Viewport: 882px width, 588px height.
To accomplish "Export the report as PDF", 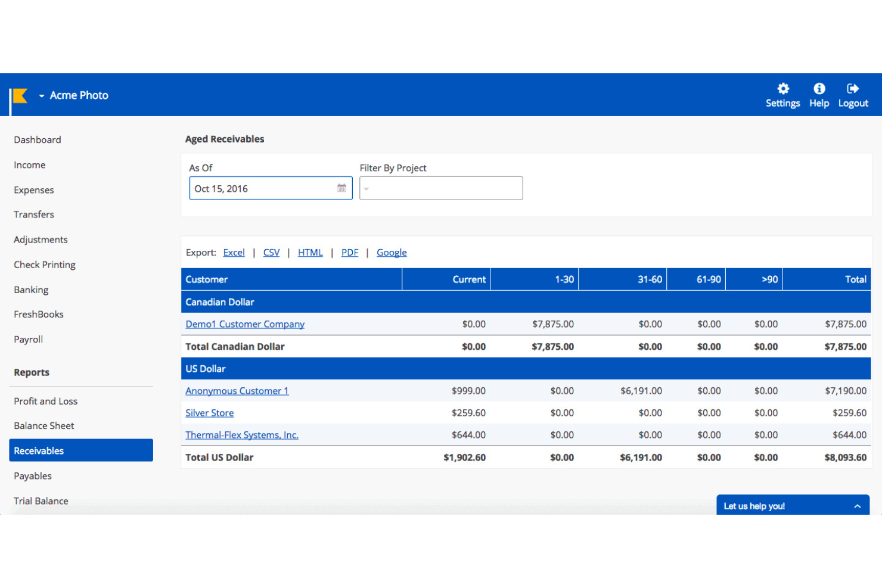I will [x=349, y=252].
